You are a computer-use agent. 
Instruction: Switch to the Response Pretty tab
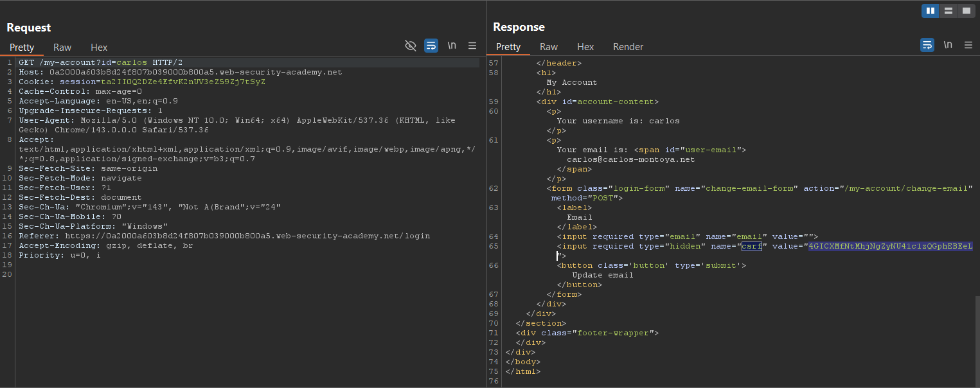tap(508, 46)
